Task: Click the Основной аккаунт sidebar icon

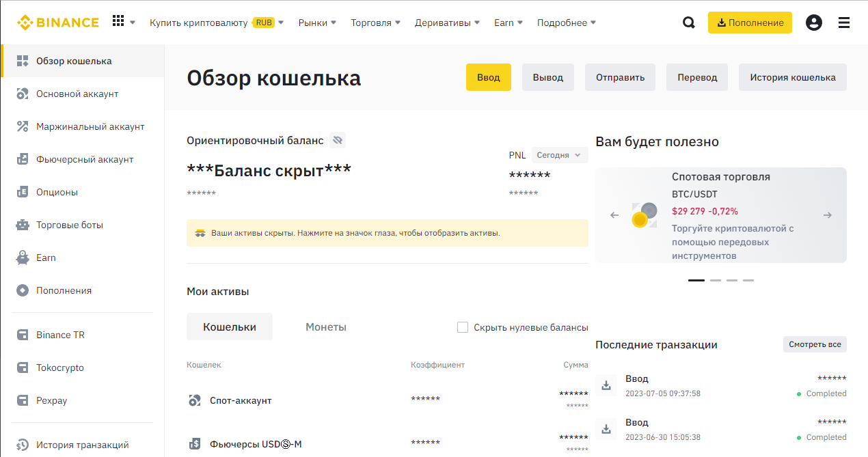Action: pos(23,94)
